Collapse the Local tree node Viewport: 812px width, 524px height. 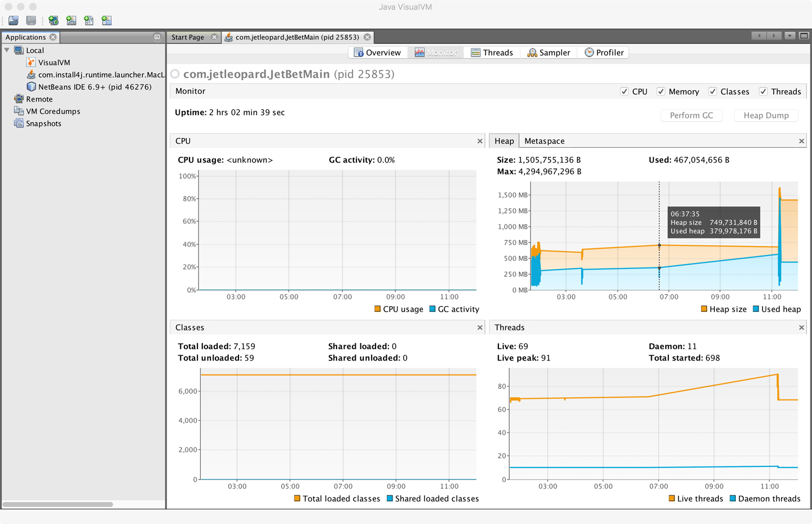tap(7, 50)
